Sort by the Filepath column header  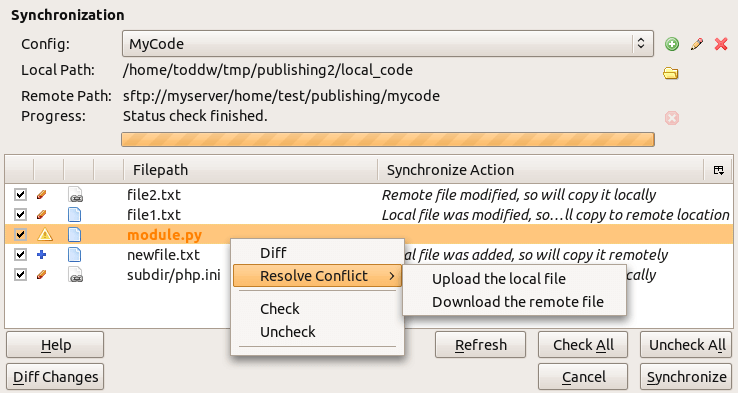tap(251, 170)
